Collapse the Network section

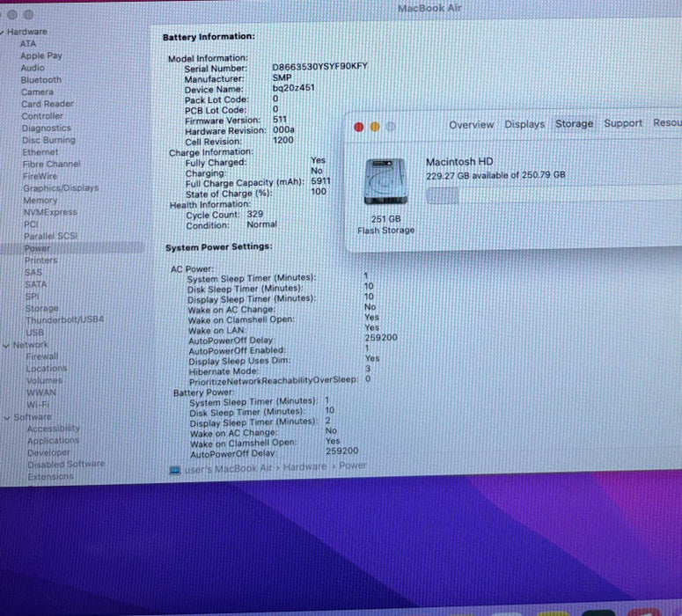point(6,346)
